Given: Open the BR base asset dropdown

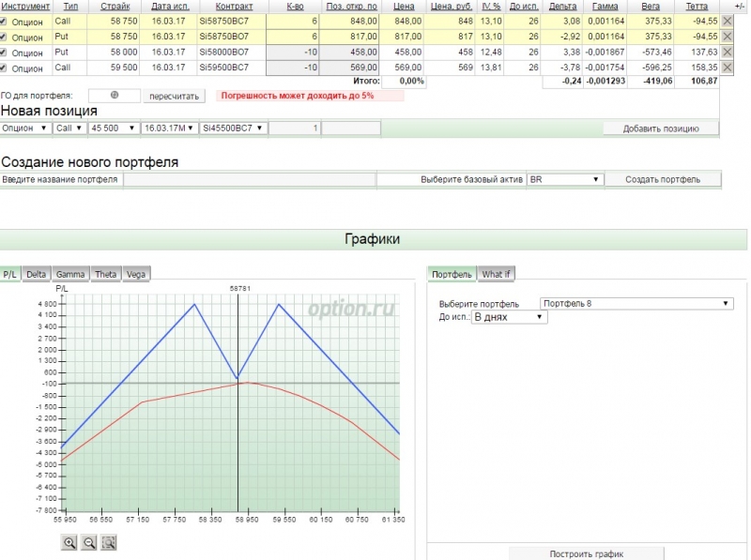Looking at the screenshot, I should tap(564, 179).
